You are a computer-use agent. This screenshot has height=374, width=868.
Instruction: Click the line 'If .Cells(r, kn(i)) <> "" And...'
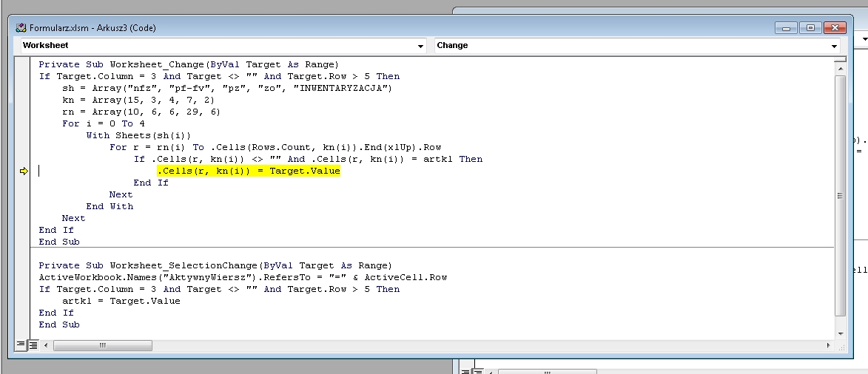tap(309, 160)
